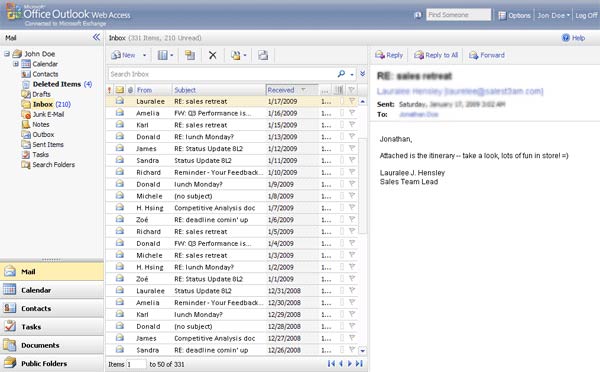This screenshot has width=600, height=372.
Task: Switch to Calendar module
Action: click(52, 290)
